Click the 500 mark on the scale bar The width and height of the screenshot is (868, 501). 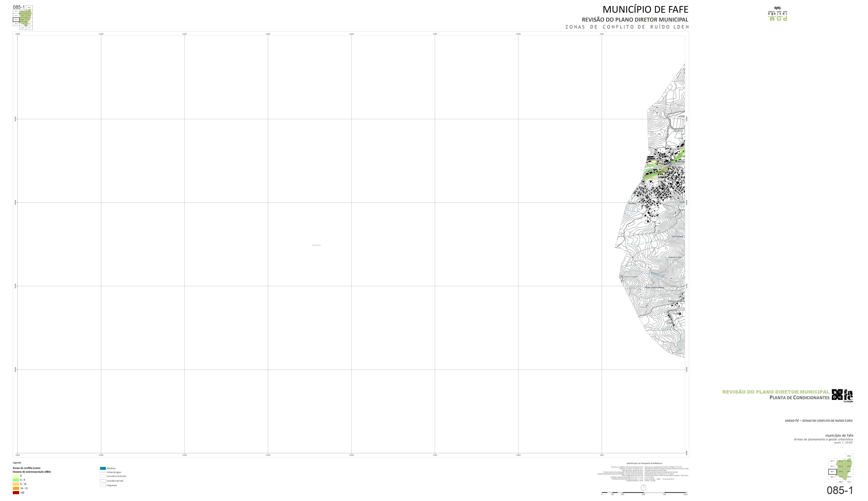coord(643,495)
